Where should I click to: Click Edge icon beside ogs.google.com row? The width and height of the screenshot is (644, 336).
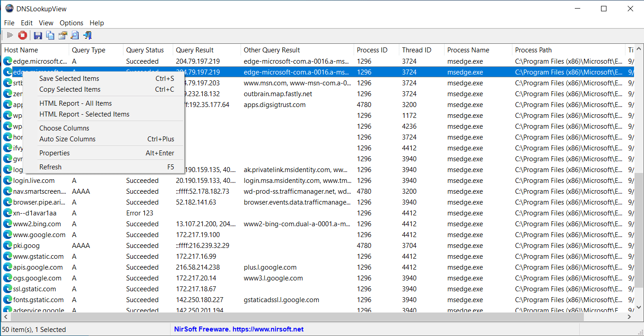pyautogui.click(x=8, y=278)
